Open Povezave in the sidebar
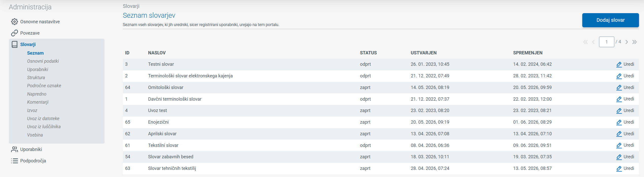Screen dimensions: 644x177 click(30, 33)
